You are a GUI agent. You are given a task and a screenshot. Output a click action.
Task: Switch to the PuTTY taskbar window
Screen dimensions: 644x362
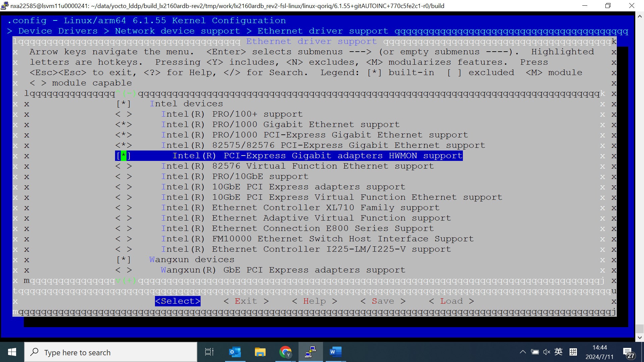pos(311,352)
